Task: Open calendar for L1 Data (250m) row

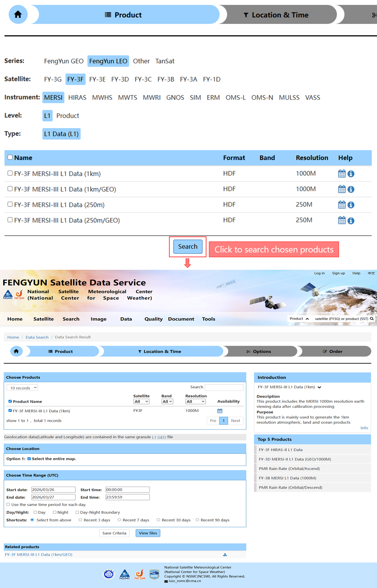Action: 342,205
